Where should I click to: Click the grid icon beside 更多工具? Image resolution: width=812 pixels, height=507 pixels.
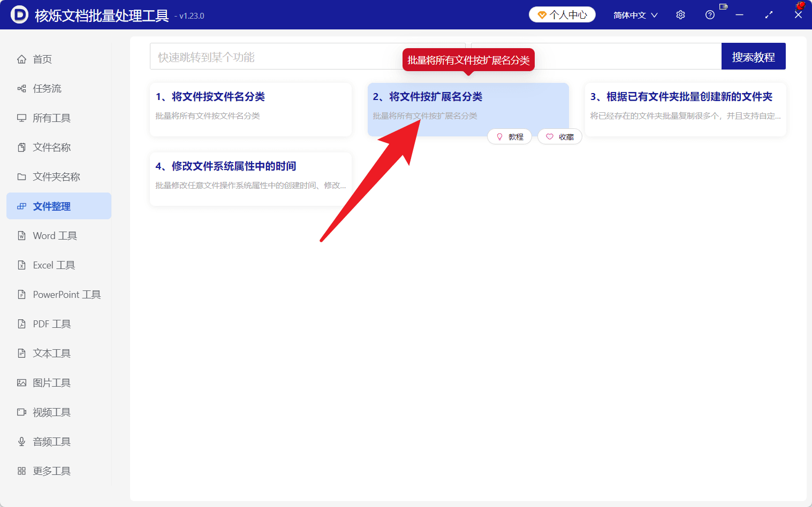(x=21, y=471)
